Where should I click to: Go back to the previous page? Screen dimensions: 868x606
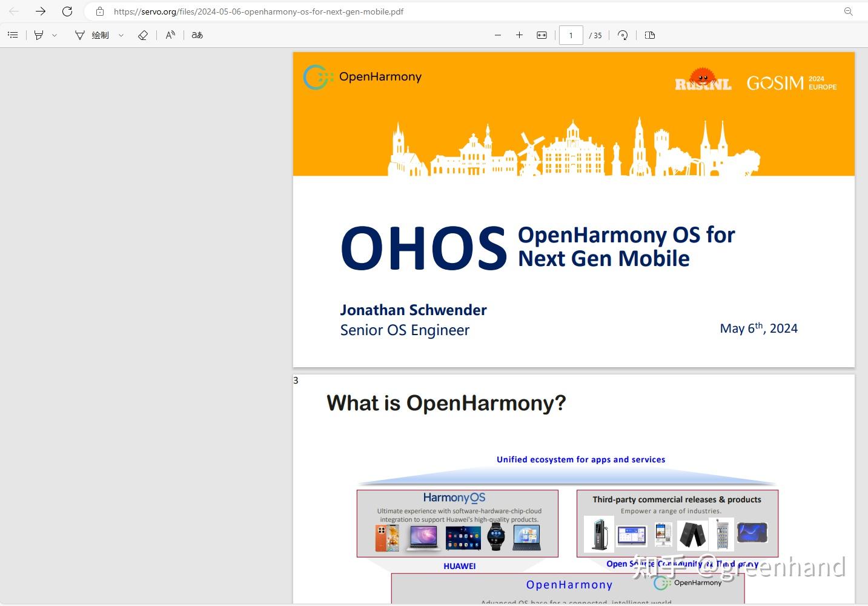[13, 11]
